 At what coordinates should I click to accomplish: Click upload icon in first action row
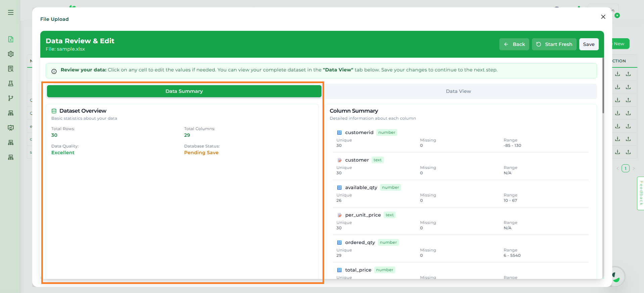pos(628,74)
